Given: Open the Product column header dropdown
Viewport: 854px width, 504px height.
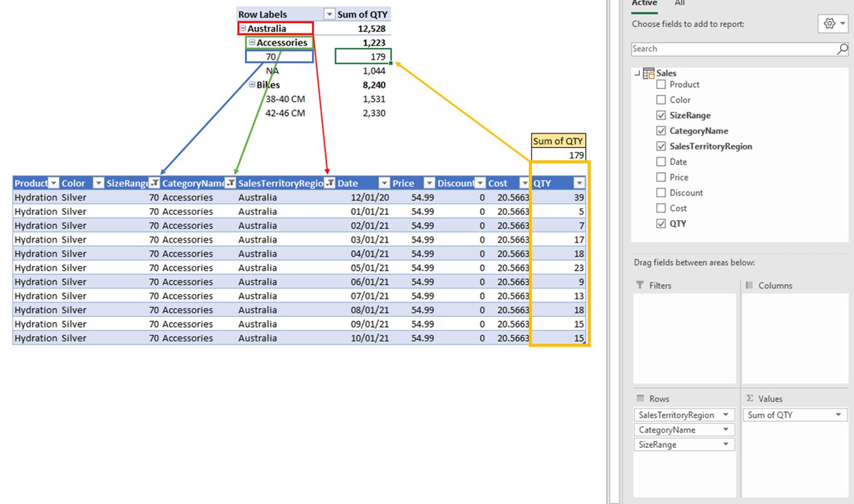Looking at the screenshot, I should tap(53, 183).
